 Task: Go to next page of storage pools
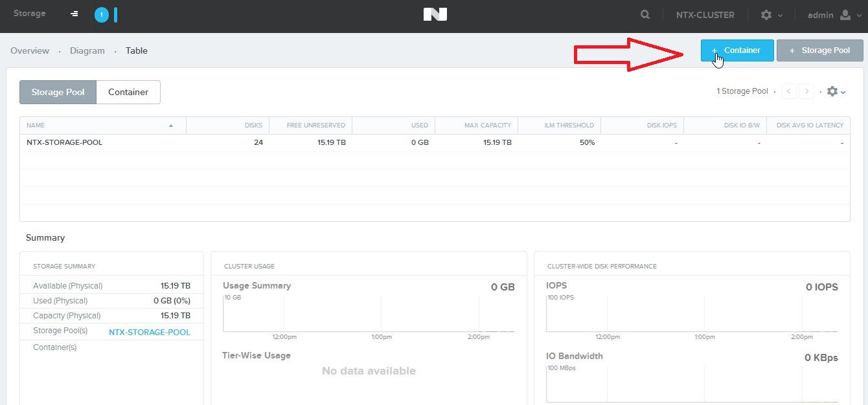click(806, 92)
